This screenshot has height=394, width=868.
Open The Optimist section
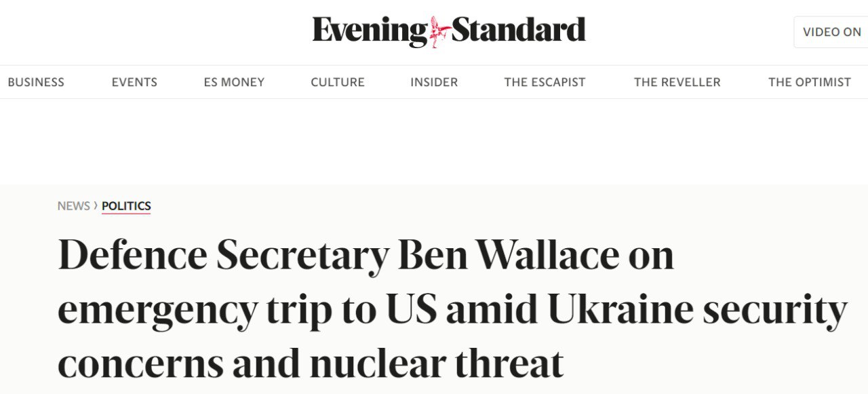click(809, 82)
